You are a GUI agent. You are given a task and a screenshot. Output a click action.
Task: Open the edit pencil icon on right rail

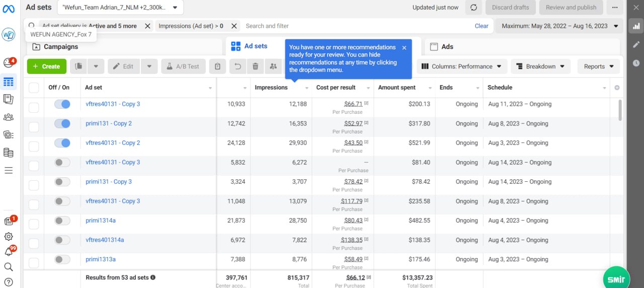point(636,44)
